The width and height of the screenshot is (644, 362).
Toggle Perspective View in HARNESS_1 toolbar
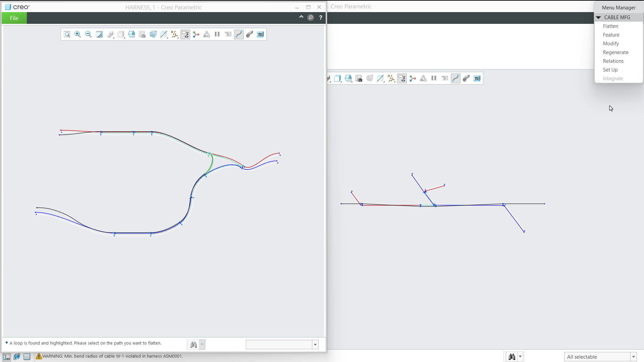[153, 34]
